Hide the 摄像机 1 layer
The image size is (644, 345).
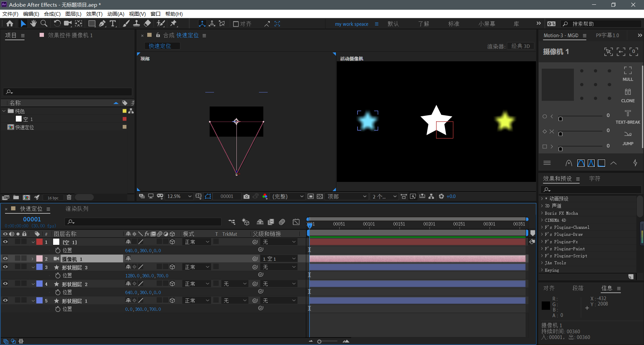[5, 259]
